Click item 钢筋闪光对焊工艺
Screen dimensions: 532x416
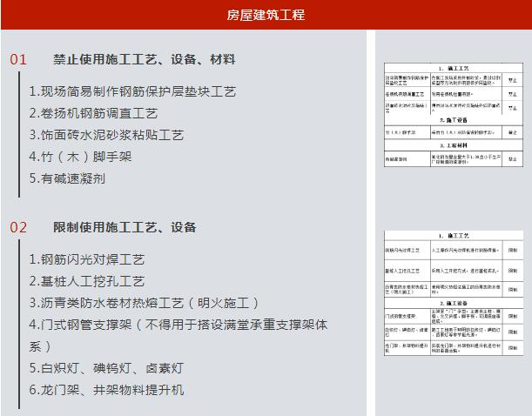tap(87, 259)
